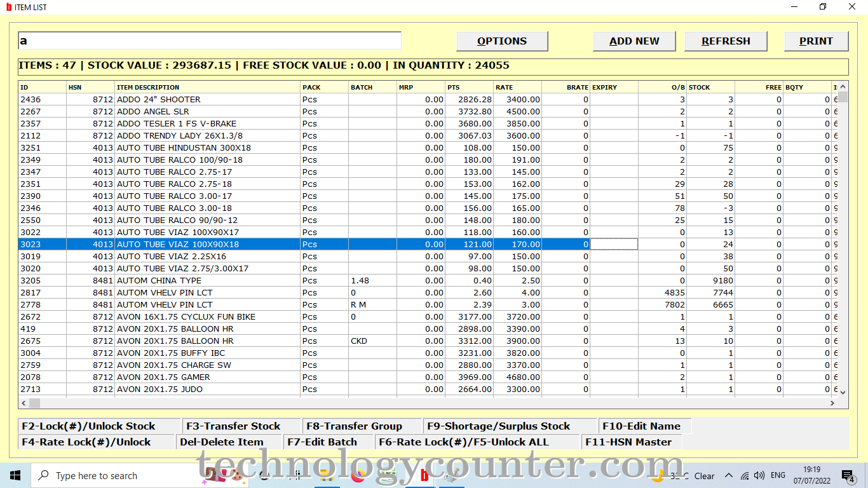Viewport: 868px width, 488px height.
Task: Select AVON 20X1.75 JUDO item
Action: click(428, 389)
